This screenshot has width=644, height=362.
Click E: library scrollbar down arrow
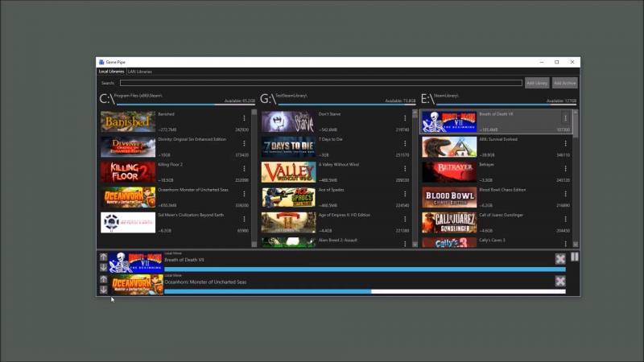click(576, 245)
